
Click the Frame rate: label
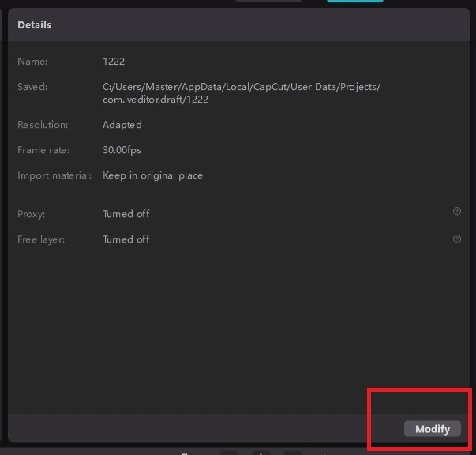tap(43, 150)
